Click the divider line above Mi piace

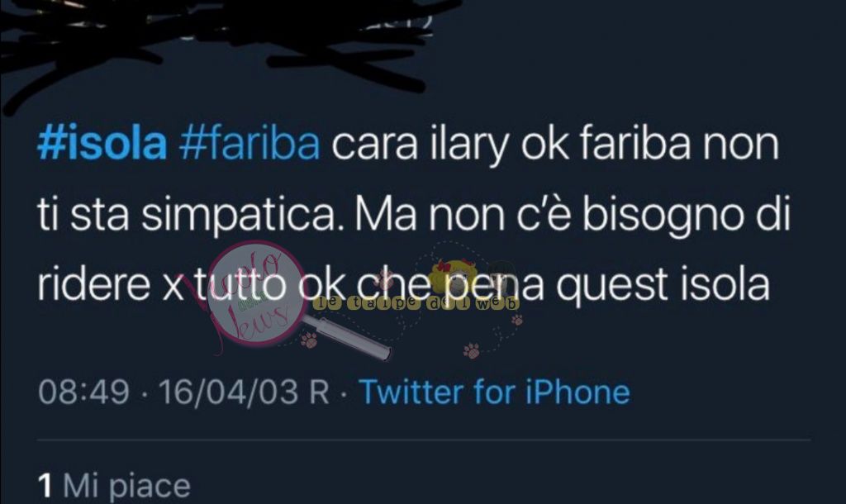[x=424, y=440]
